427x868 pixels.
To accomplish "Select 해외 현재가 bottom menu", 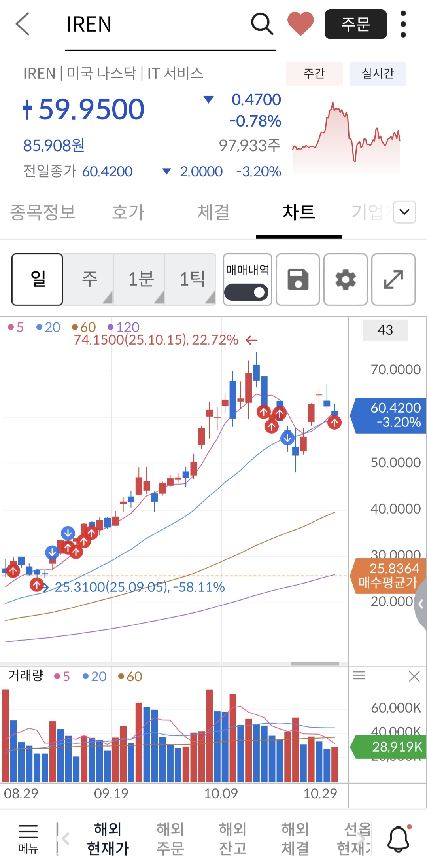I will [x=108, y=838].
